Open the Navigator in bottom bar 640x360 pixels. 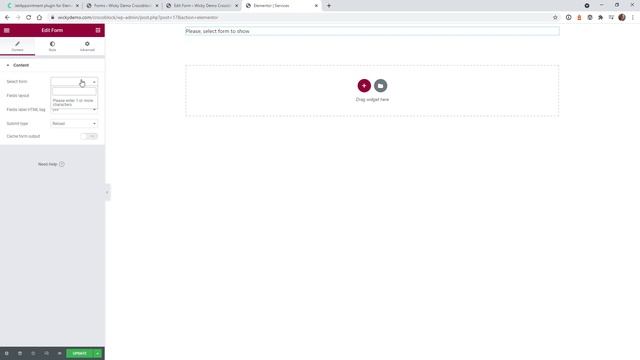20,353
